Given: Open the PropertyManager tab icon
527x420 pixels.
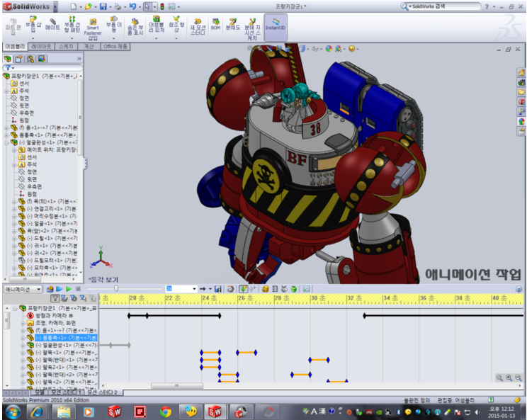Looking at the screenshot, I should tap(19, 59).
